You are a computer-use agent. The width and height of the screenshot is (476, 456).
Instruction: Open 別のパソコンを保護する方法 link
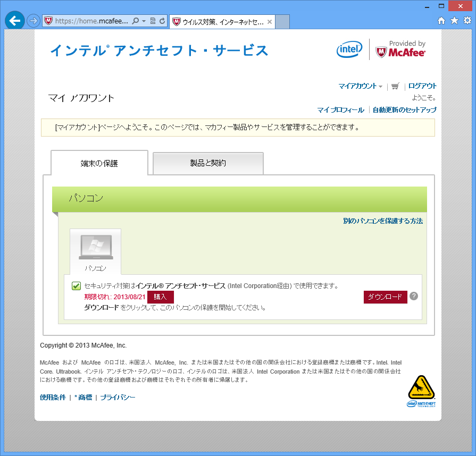383,221
